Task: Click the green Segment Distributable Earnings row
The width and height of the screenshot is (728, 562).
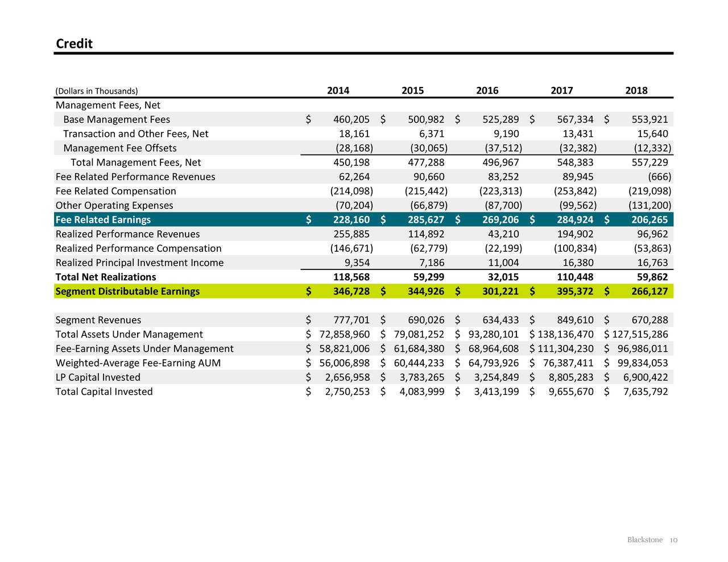Action: point(127,291)
